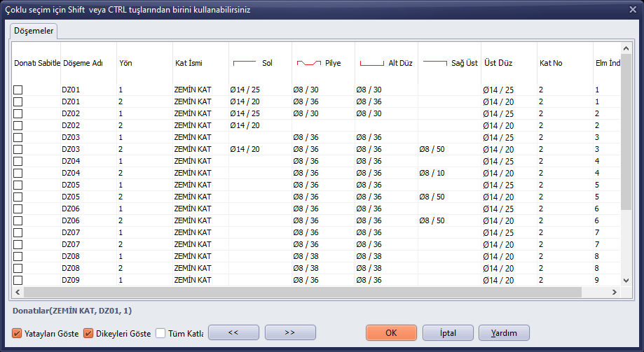Image resolution: width=644 pixels, height=352 pixels.
Task: Click the Sağ Üst bar shape header
Action: click(x=449, y=63)
